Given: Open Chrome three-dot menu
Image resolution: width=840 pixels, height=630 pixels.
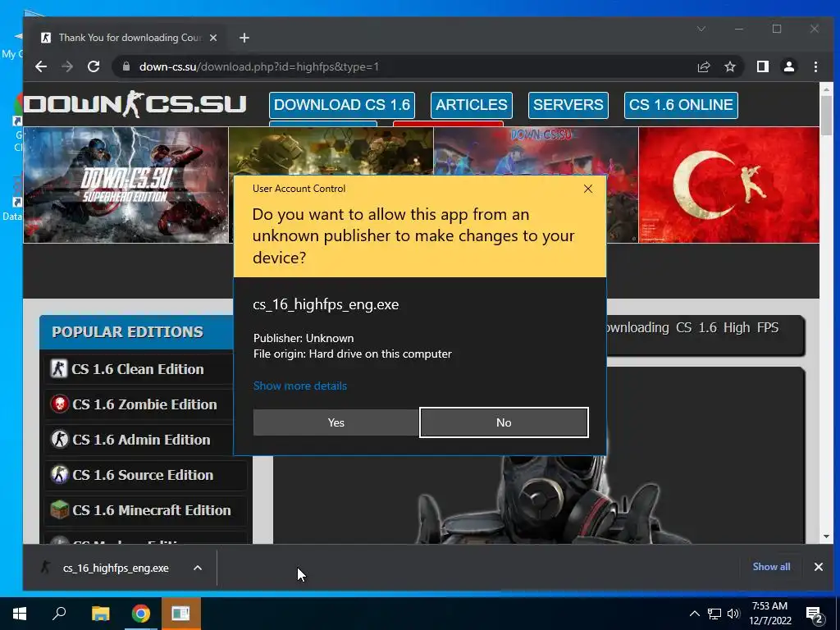Looking at the screenshot, I should pyautogui.click(x=815, y=66).
